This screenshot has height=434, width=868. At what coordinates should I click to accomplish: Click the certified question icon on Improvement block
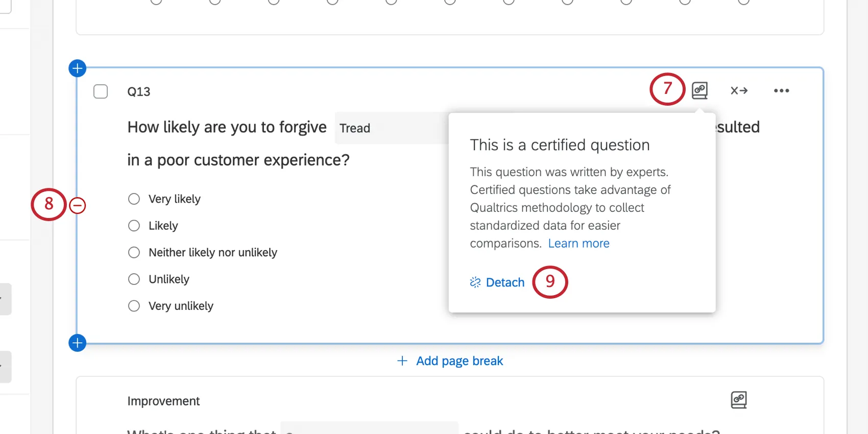738,400
